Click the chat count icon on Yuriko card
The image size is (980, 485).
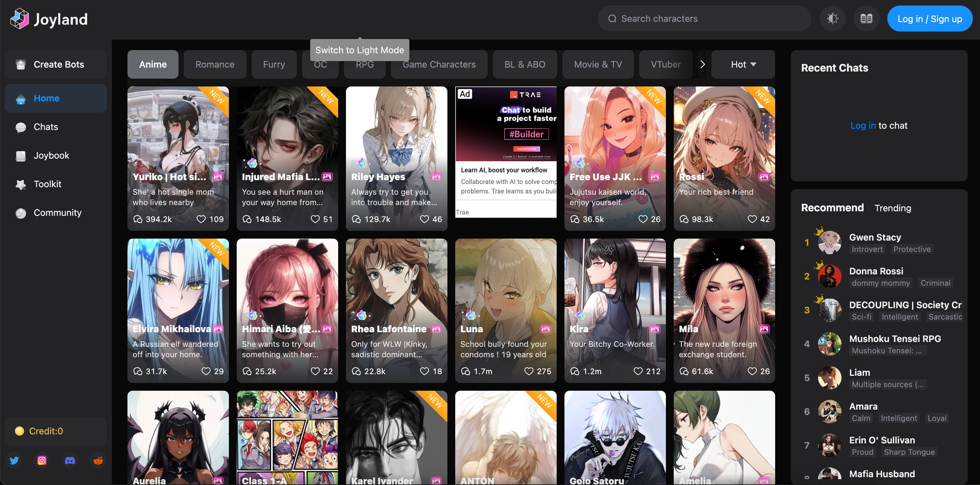(138, 219)
